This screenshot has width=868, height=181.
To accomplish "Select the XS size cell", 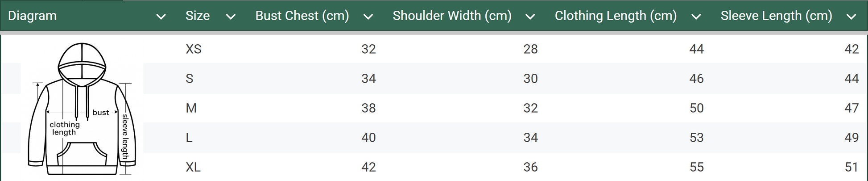I will coord(194,49).
